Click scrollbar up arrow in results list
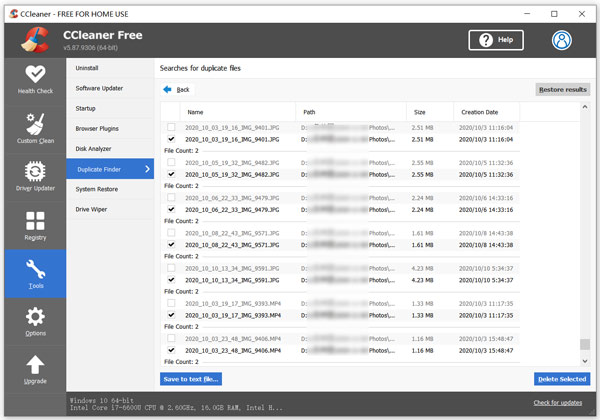600x420 pixels. coord(585,107)
